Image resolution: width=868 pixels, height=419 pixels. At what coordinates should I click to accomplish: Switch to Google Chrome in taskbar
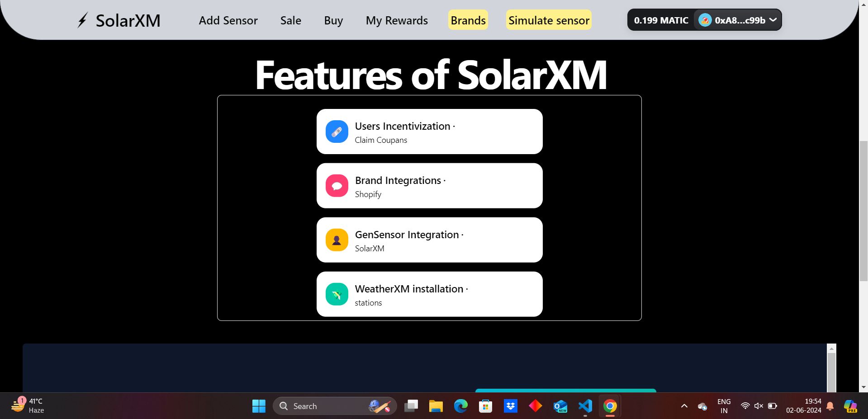(610, 406)
